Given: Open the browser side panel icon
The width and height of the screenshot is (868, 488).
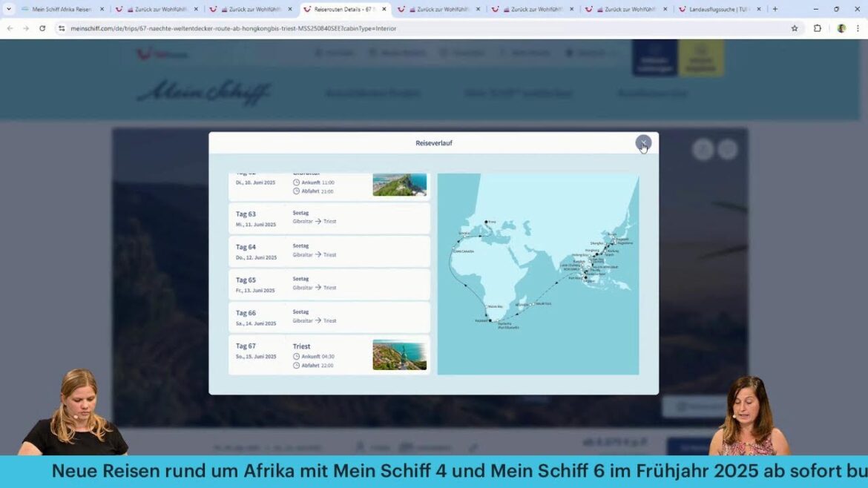Looking at the screenshot, I should [817, 28].
